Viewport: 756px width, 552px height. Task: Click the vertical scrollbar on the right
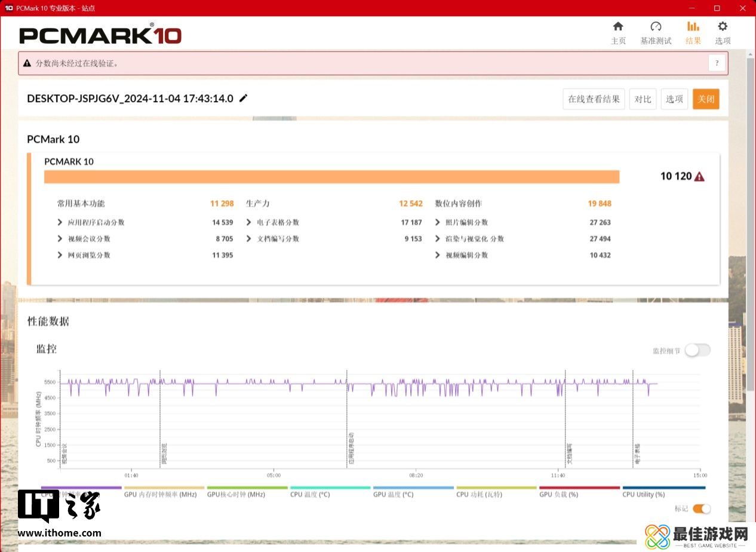point(751,239)
